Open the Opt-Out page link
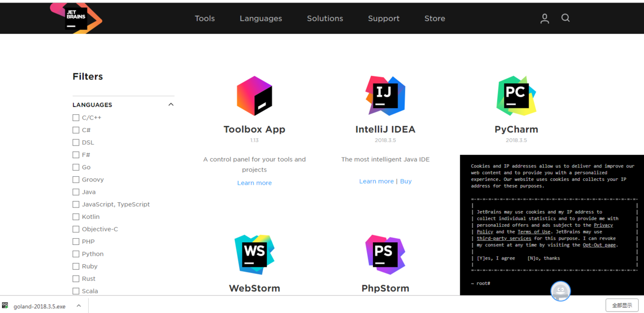The image size is (644, 313). (599, 245)
